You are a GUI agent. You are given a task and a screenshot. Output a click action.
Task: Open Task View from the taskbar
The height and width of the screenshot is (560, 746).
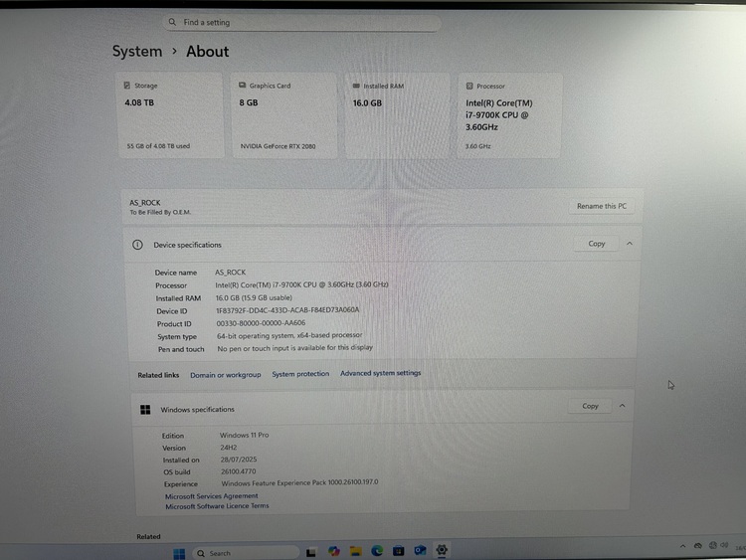click(311, 552)
